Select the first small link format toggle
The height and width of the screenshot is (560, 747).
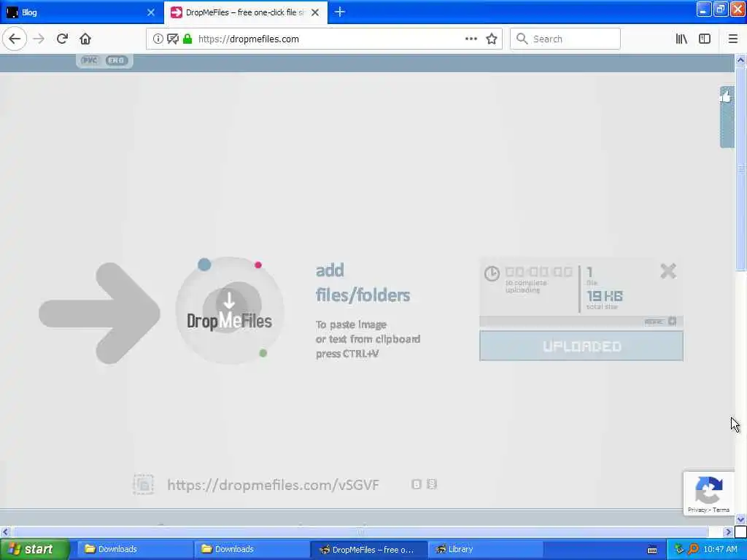pyautogui.click(x=417, y=484)
